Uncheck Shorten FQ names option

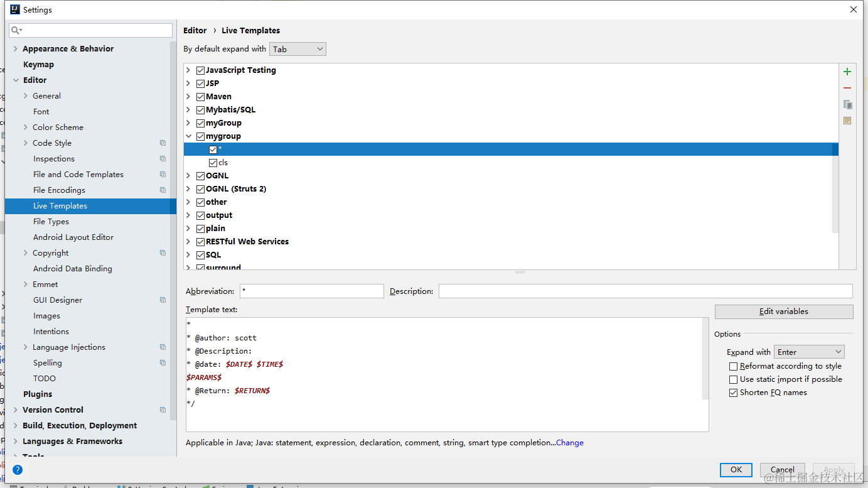coord(733,393)
